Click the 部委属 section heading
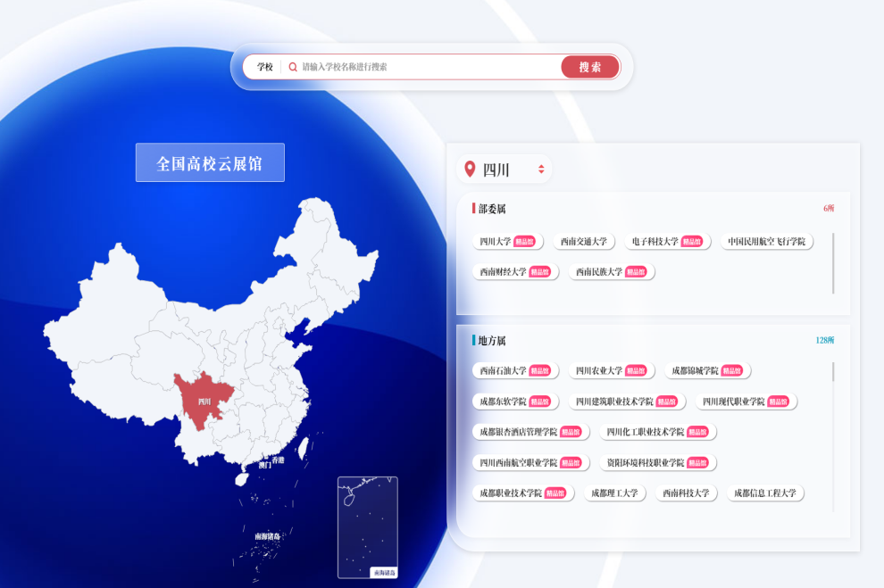The width and height of the screenshot is (884, 588). click(492, 209)
